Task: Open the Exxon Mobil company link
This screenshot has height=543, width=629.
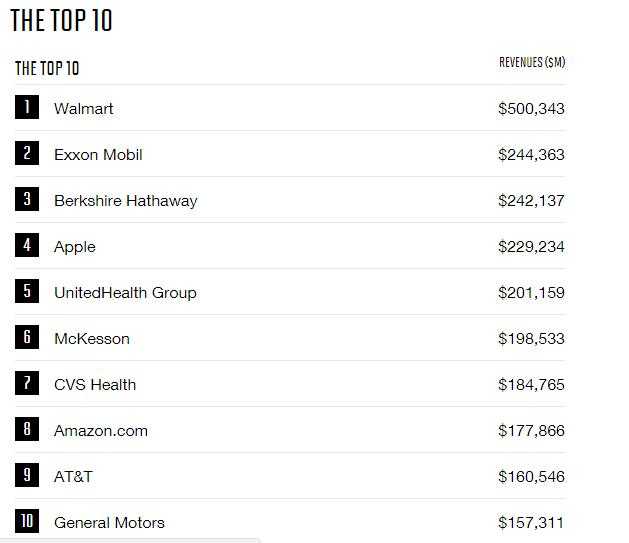Action: (98, 154)
